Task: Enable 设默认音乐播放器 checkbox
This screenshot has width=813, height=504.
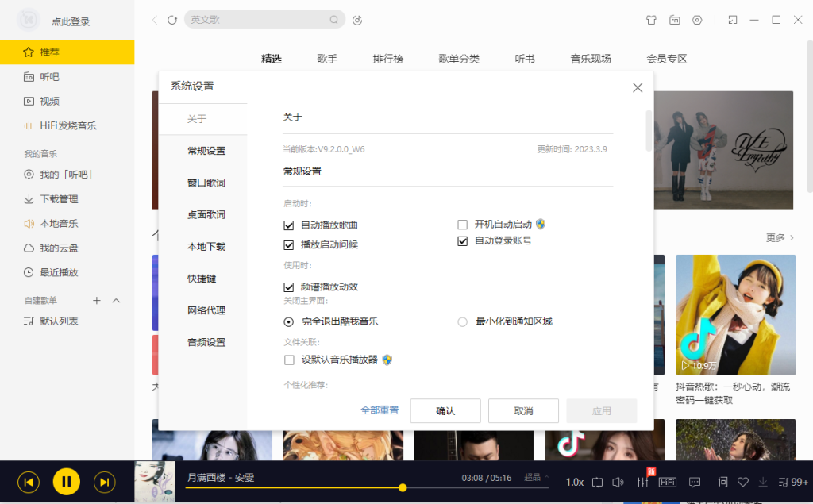Action: (289, 360)
